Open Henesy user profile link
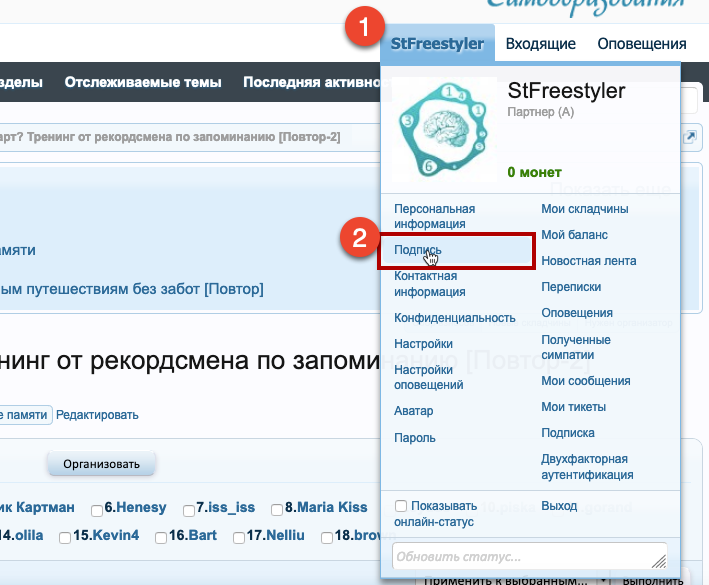The width and height of the screenshot is (709, 585). pyautogui.click(x=141, y=507)
